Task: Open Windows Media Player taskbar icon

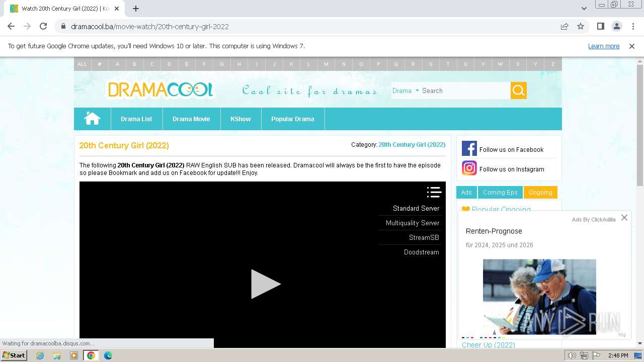Action: 74,355
